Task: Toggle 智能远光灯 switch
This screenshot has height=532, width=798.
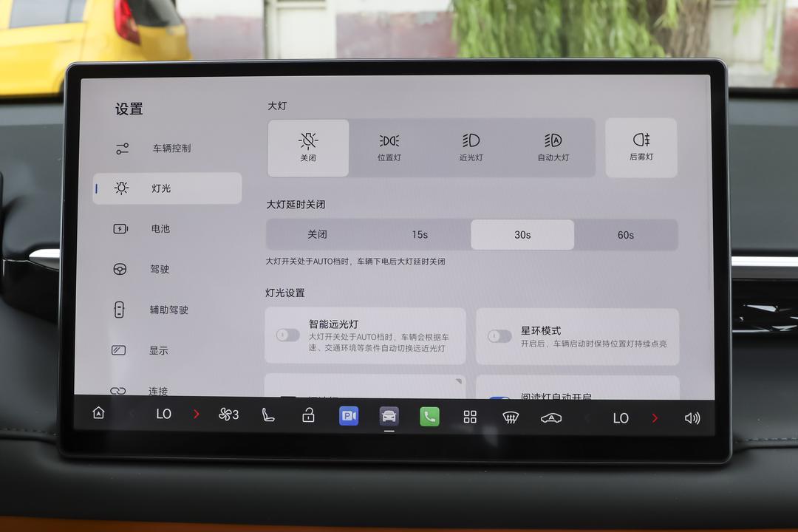Action: (x=287, y=335)
